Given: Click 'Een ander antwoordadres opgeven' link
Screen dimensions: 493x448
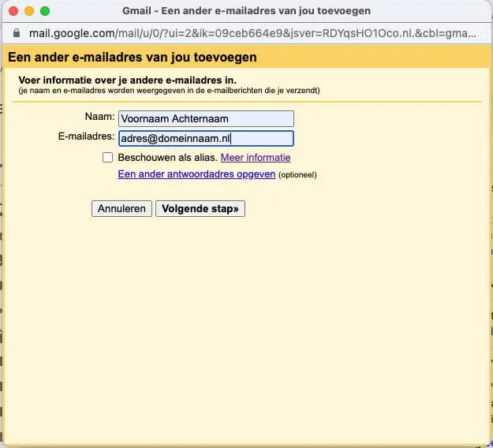Looking at the screenshot, I should (196, 174).
